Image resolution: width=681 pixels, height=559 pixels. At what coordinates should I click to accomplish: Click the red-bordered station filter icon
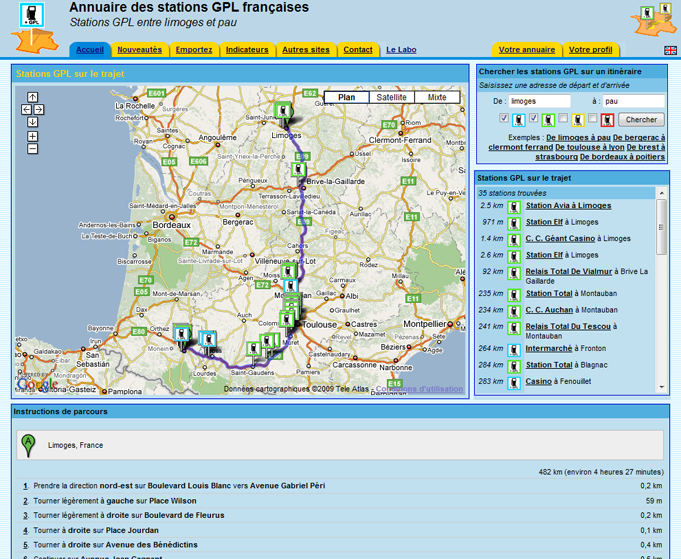coord(607,120)
